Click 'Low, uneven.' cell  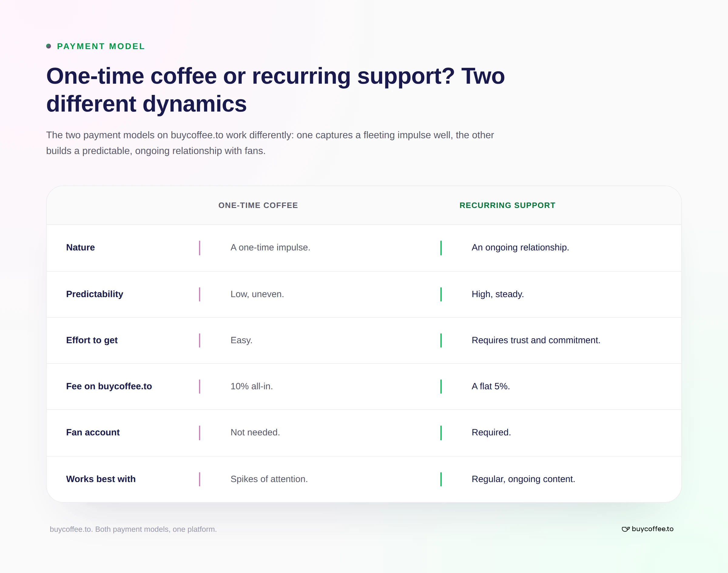(257, 294)
